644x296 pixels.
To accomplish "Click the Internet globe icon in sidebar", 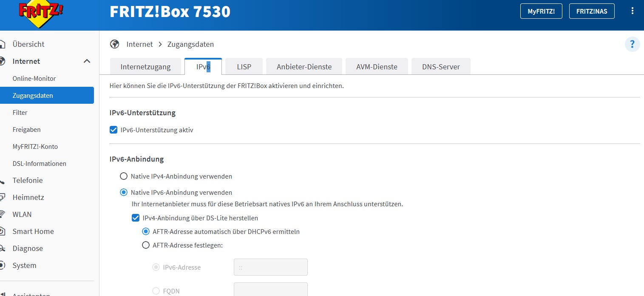I will pos(2,61).
